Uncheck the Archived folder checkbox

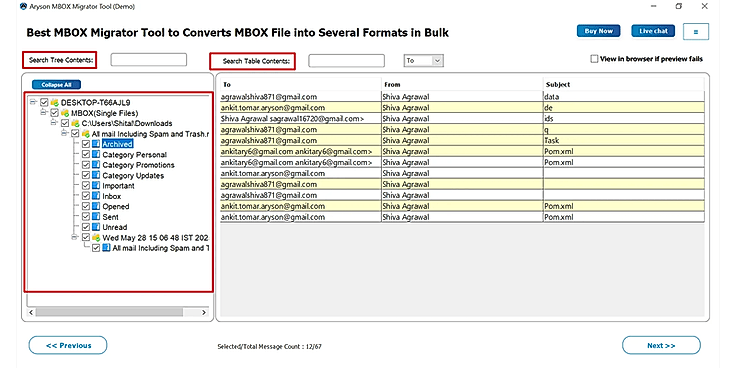pyautogui.click(x=85, y=144)
